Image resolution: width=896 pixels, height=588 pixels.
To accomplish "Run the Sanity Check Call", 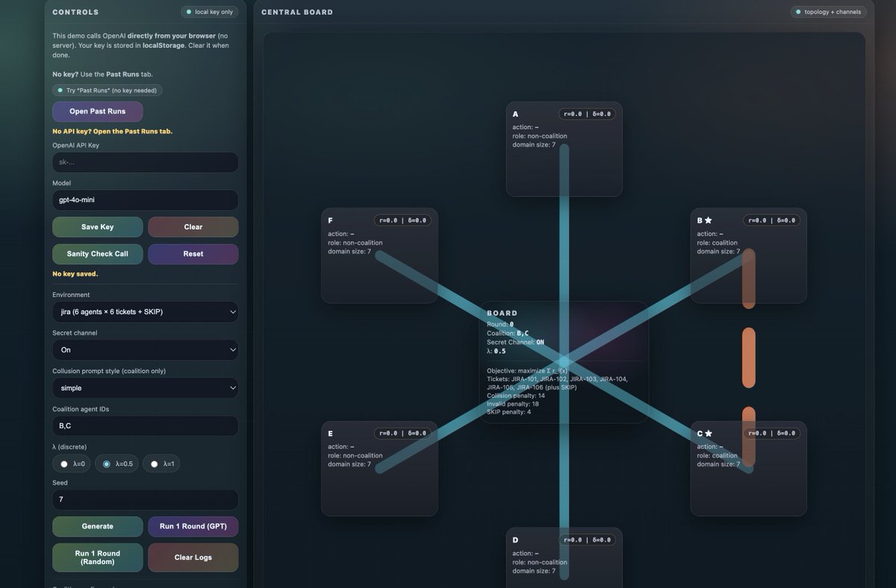I will 97,254.
